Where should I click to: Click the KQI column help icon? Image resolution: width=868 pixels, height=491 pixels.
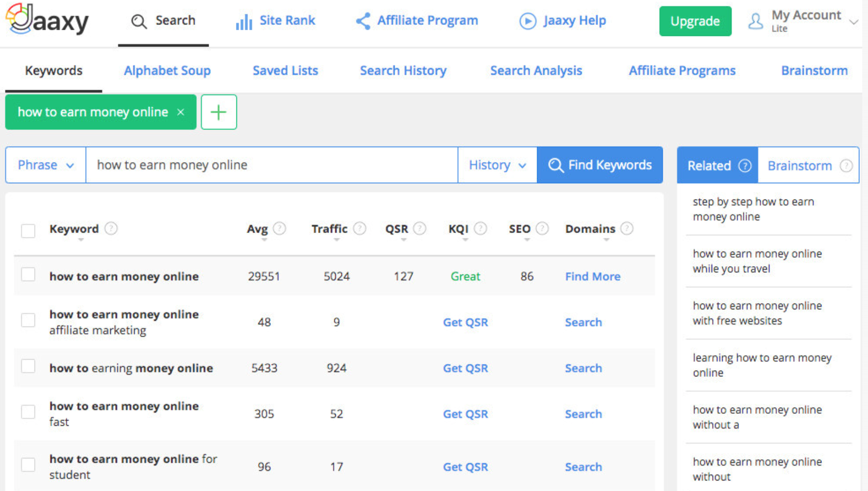pos(481,229)
